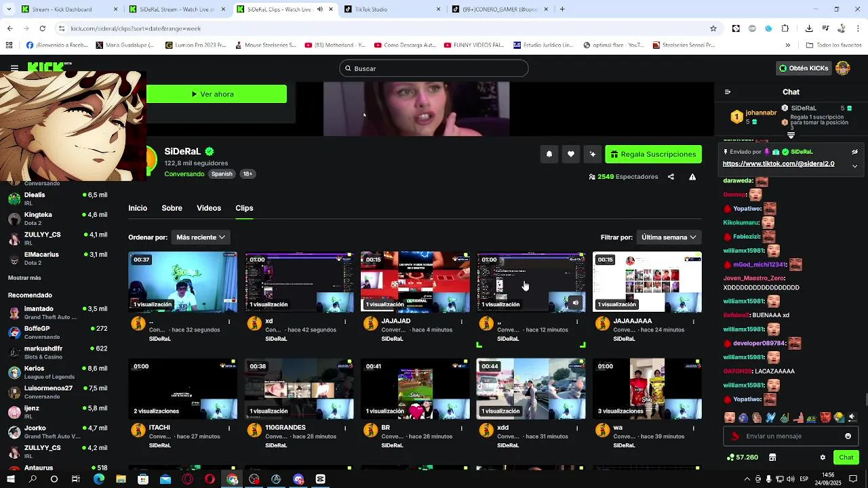Click the heart follow icon

[x=571, y=155]
